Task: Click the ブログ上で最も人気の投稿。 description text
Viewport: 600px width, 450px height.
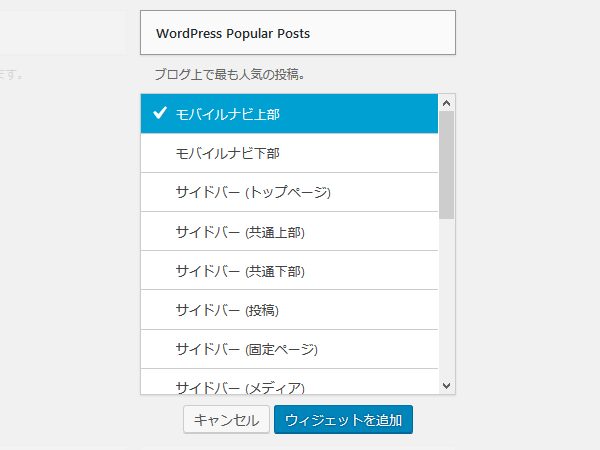Action: click(230, 74)
